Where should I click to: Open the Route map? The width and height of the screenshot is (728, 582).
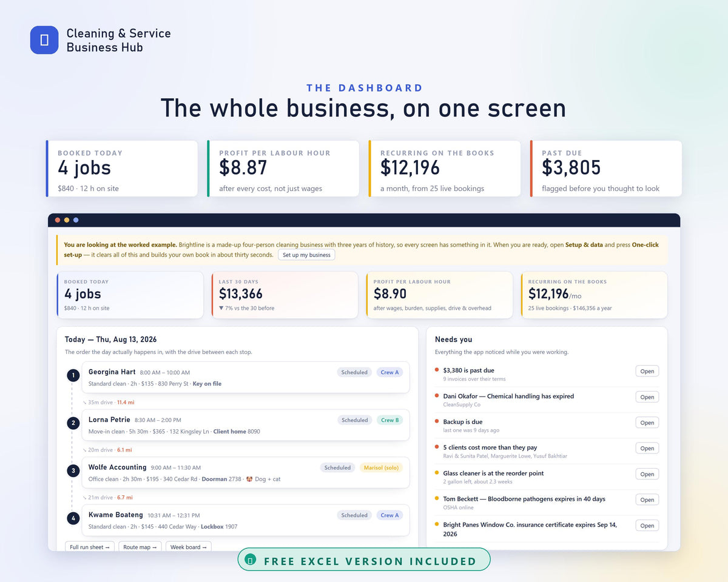tap(140, 547)
